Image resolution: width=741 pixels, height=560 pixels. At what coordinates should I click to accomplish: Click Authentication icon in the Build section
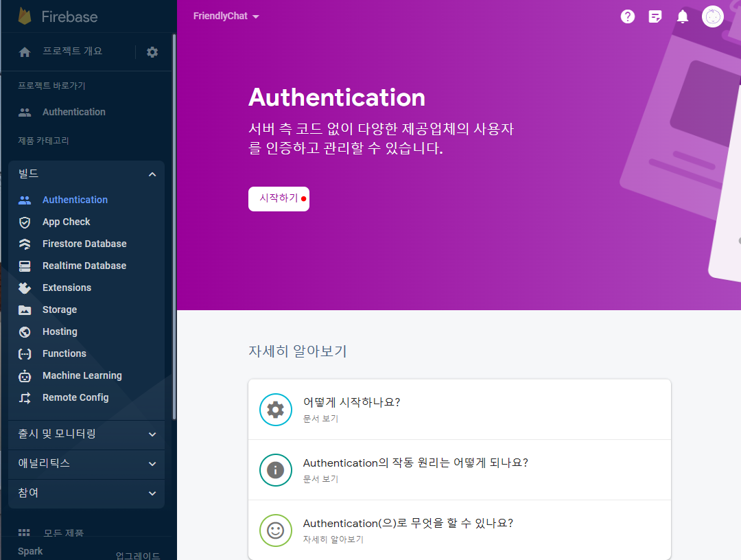[25, 200]
